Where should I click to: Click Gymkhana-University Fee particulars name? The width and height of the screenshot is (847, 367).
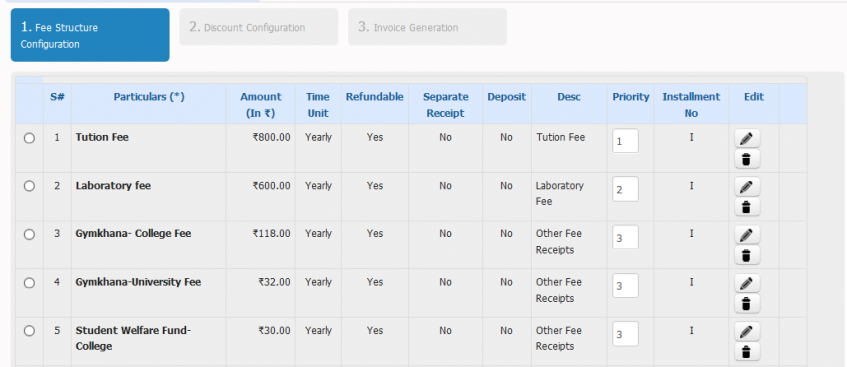coord(138,282)
